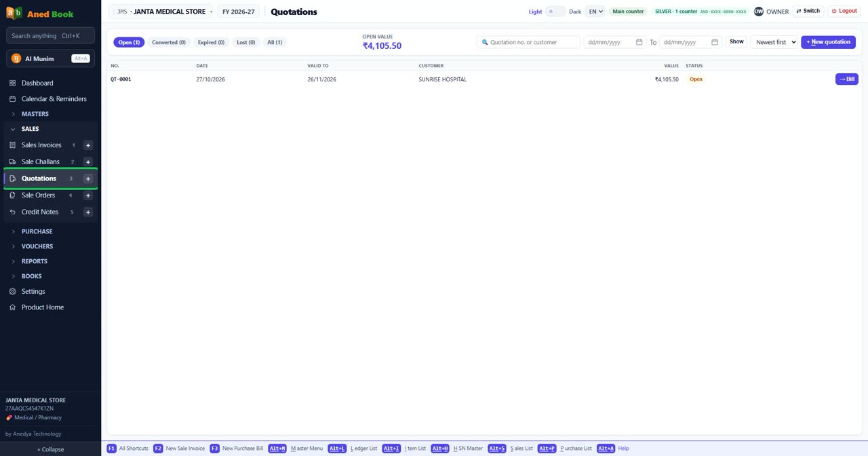
Task: Click the Settings gear icon
Action: pos(12,292)
